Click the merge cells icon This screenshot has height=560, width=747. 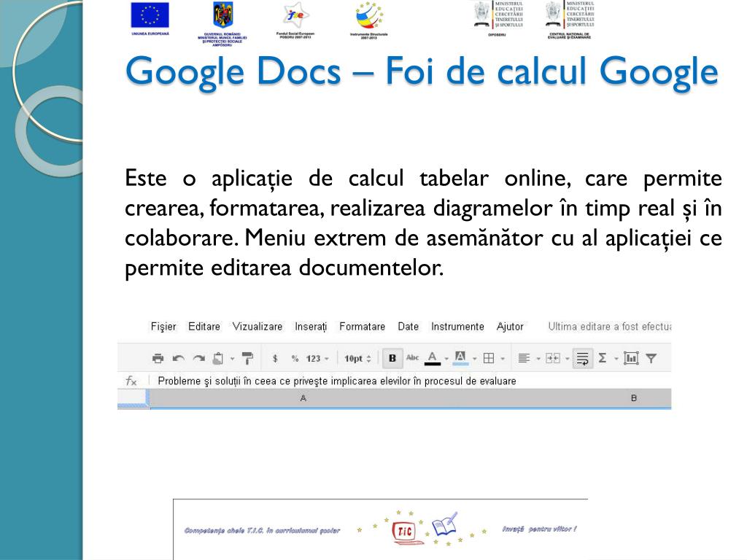pos(553,358)
